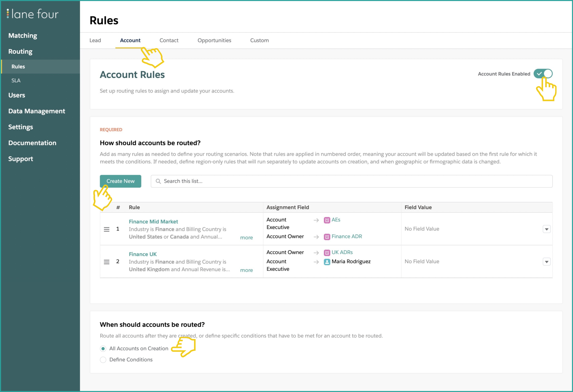This screenshot has width=573, height=392.
Task: Click the Finance ADR group icon
Action: (x=327, y=237)
